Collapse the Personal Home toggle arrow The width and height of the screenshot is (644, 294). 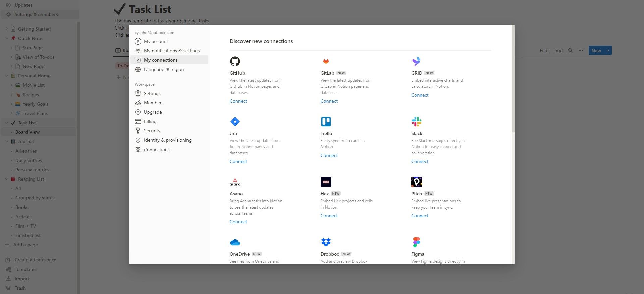pos(7,76)
